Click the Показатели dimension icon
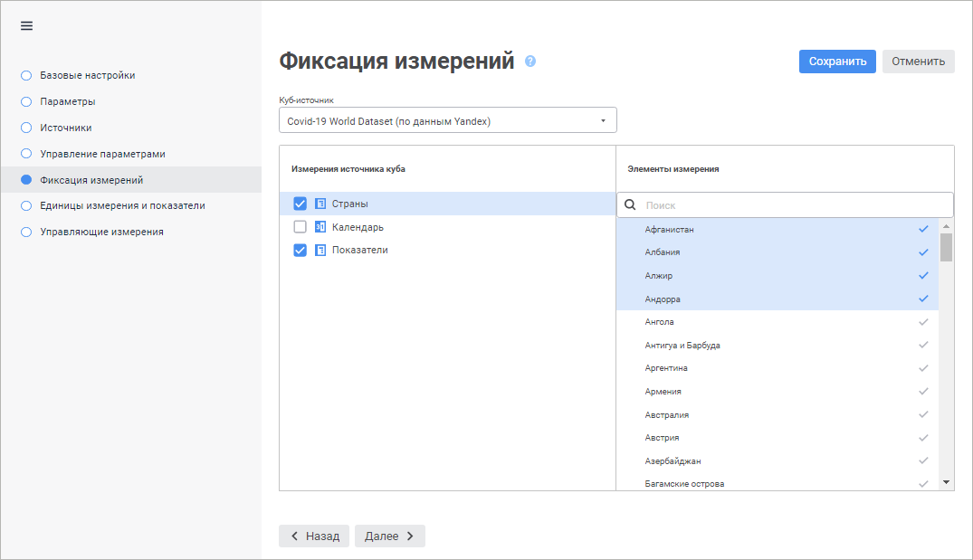 pyautogui.click(x=320, y=250)
